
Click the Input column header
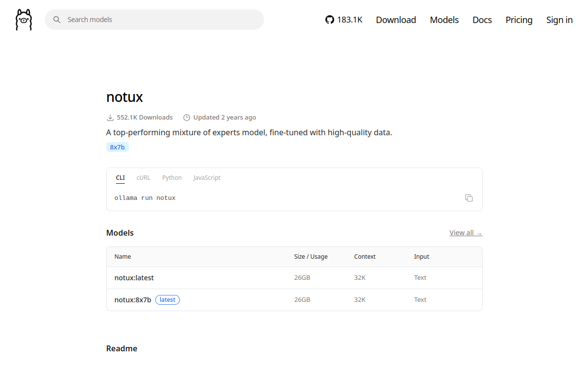(x=421, y=257)
